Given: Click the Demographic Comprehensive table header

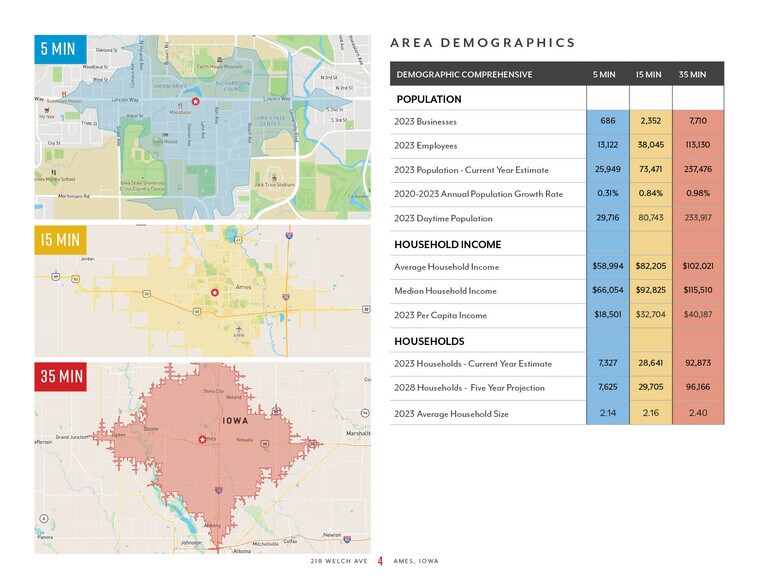Looking at the screenshot, I should pyautogui.click(x=464, y=74).
